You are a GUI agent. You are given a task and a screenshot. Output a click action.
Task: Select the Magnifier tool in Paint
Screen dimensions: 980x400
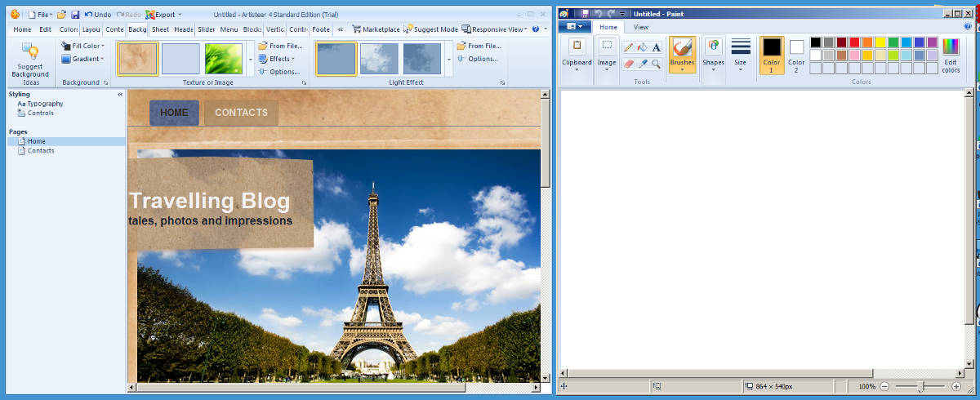[x=656, y=64]
